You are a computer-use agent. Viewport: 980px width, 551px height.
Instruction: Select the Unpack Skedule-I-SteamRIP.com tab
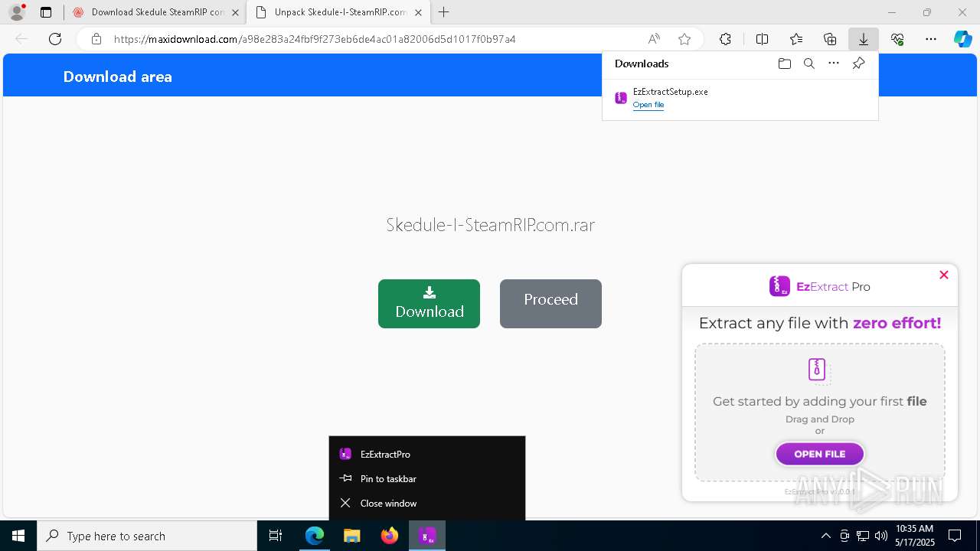tap(340, 12)
